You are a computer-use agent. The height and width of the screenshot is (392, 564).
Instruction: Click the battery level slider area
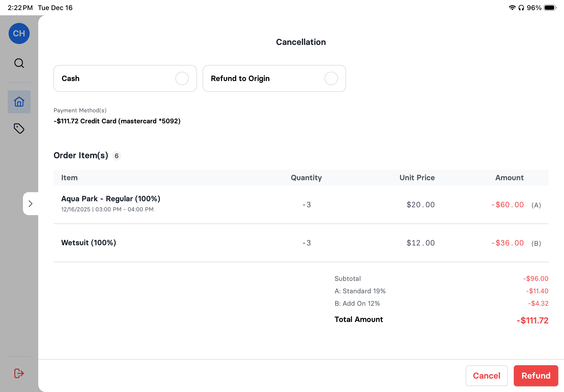tap(550, 8)
